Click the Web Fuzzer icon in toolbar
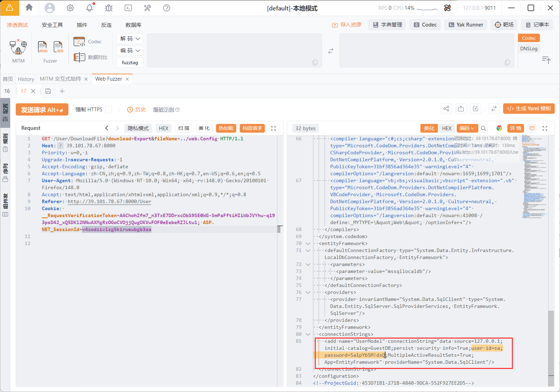Screen dimensions: 560x392 pyautogui.click(x=43, y=47)
